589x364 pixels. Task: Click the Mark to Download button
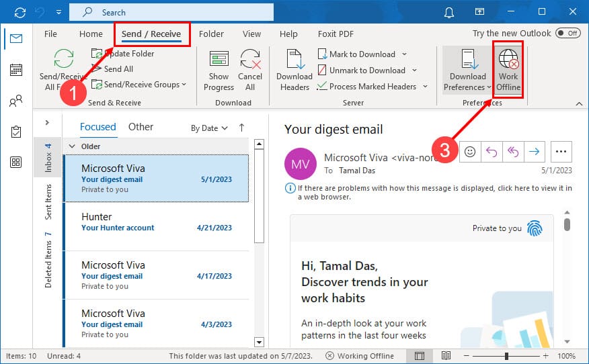(x=356, y=54)
